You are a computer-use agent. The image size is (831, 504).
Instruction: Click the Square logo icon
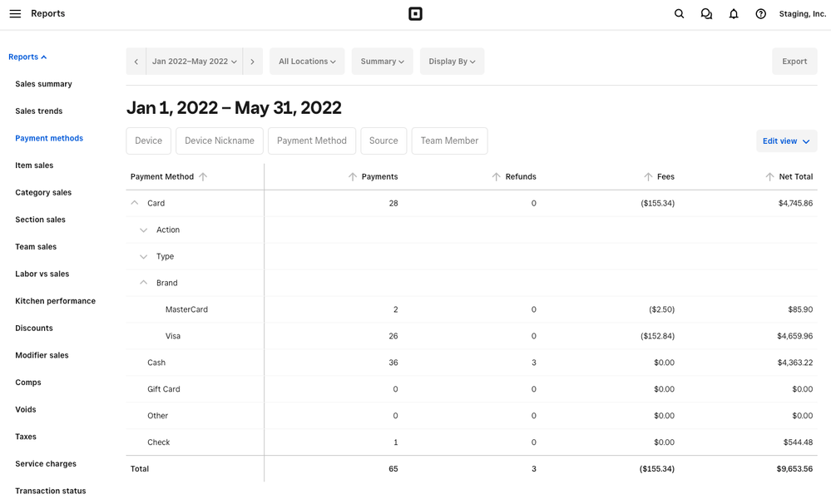pos(415,13)
